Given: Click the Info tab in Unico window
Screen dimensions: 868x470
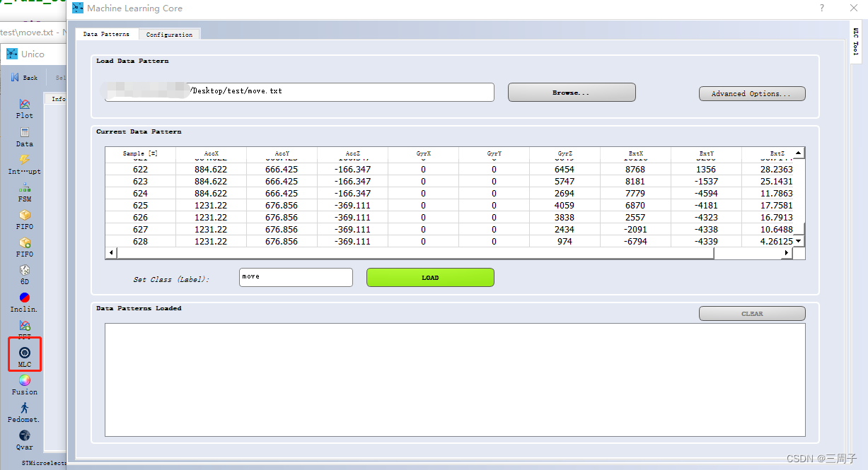Looking at the screenshot, I should click(x=57, y=99).
